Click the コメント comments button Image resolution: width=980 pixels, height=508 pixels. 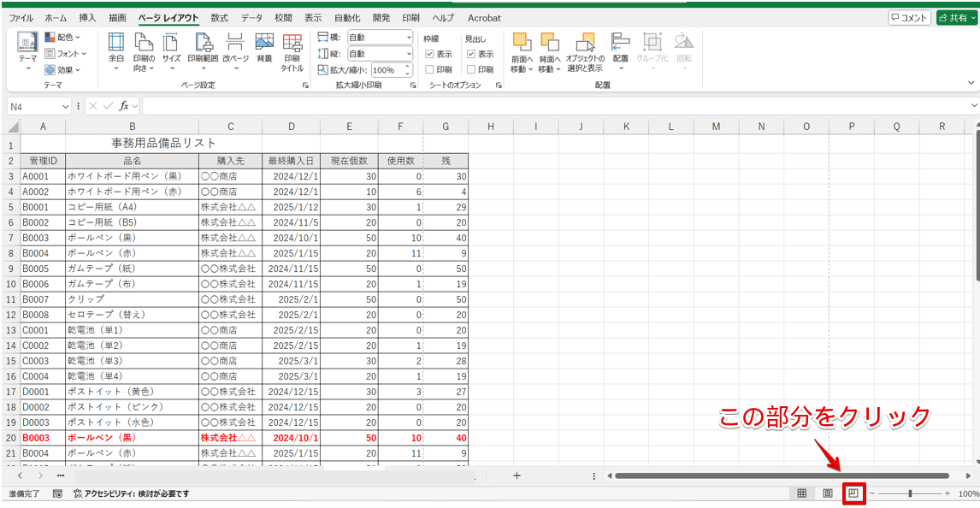pos(908,18)
